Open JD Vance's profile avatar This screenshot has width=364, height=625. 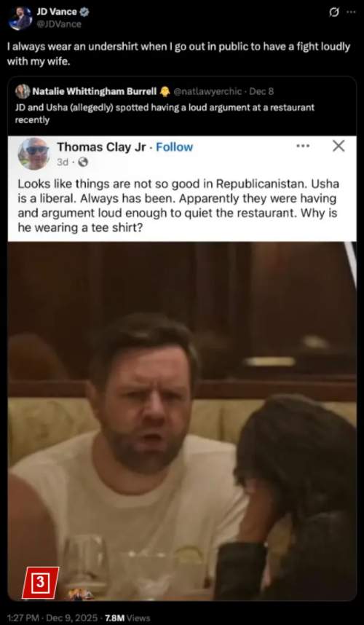pyautogui.click(x=20, y=18)
